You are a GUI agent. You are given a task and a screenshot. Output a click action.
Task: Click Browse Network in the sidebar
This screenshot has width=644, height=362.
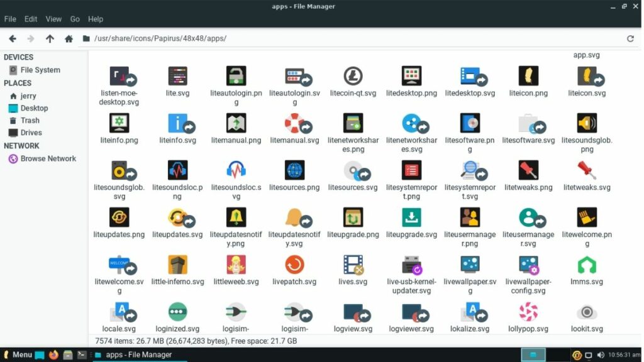[47, 158]
